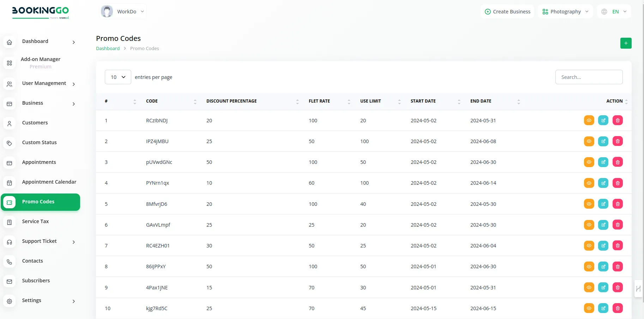Open the entries per page dropdown
644x319 pixels.
click(118, 77)
